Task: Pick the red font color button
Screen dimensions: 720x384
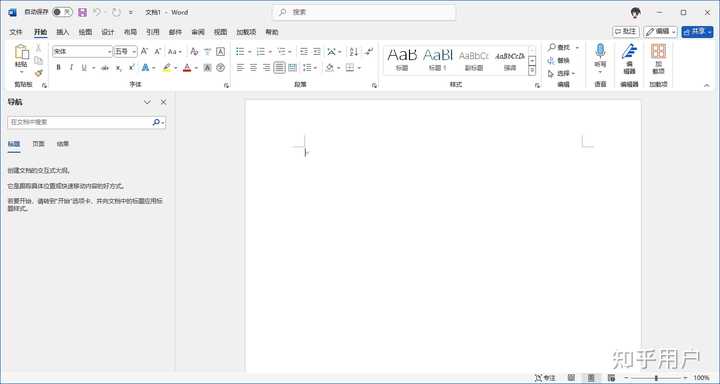Action: [187, 68]
